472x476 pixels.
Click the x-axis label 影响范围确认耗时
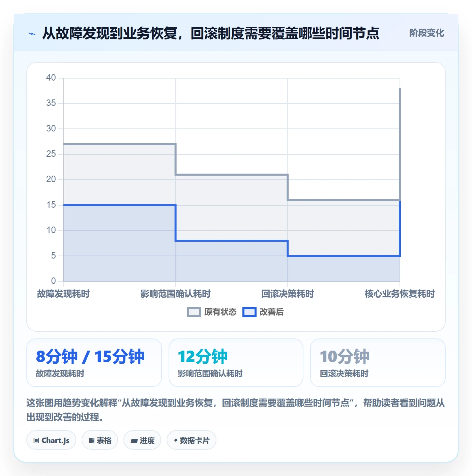pyautogui.click(x=176, y=294)
